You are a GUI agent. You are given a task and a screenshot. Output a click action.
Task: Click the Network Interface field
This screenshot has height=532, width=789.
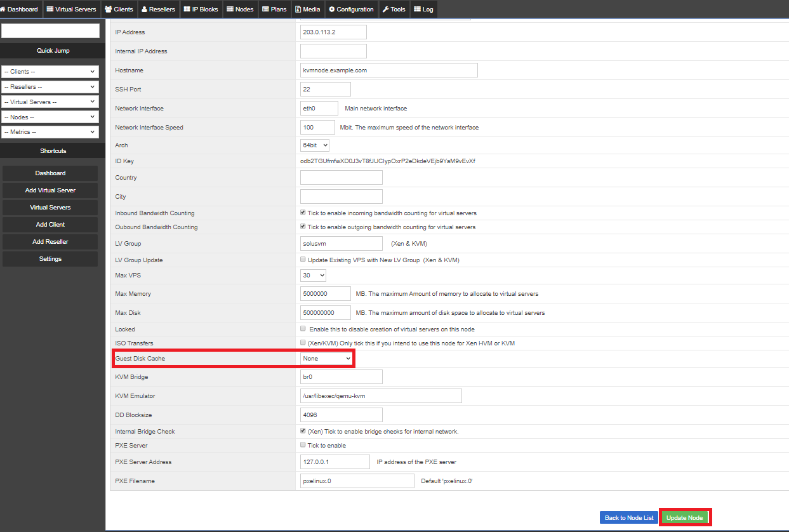(319, 109)
